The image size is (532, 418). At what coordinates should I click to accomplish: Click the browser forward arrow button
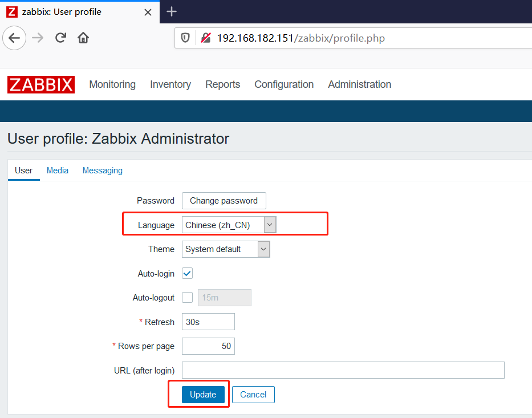coord(38,38)
